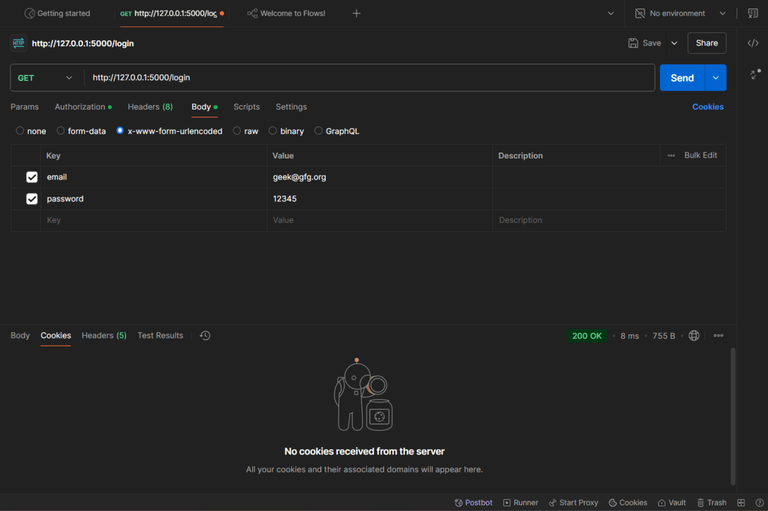Open Trash in the status bar
The width and height of the screenshot is (768, 511).
pos(712,503)
